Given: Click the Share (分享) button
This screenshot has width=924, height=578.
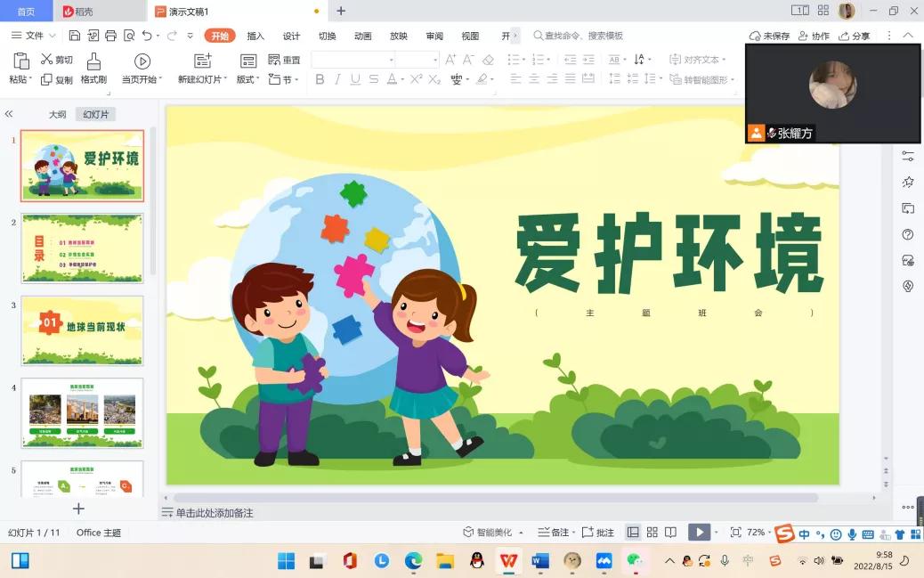Looking at the screenshot, I should pos(855,36).
